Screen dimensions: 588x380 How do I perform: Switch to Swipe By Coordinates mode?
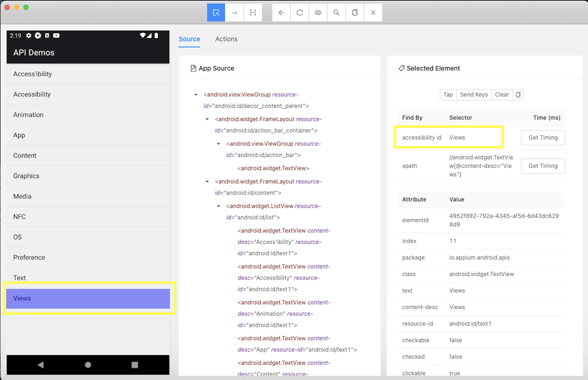234,13
